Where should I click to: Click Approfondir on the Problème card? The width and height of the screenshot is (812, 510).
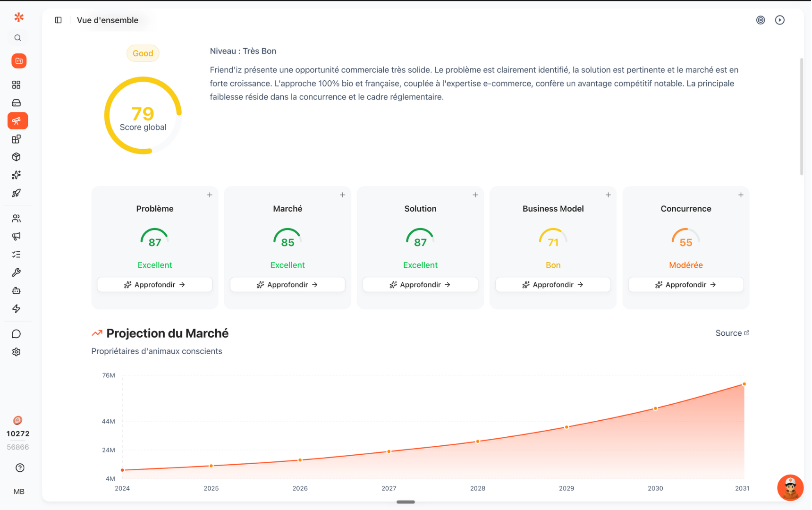(155, 285)
